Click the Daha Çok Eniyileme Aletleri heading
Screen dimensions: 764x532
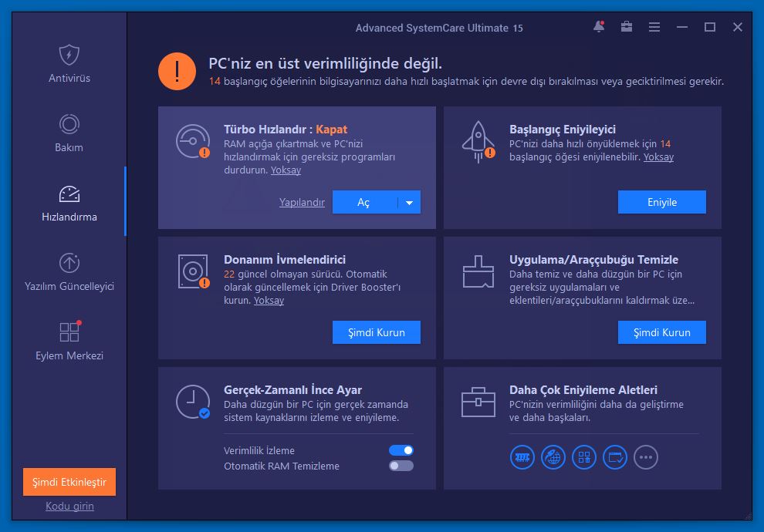[x=583, y=390]
